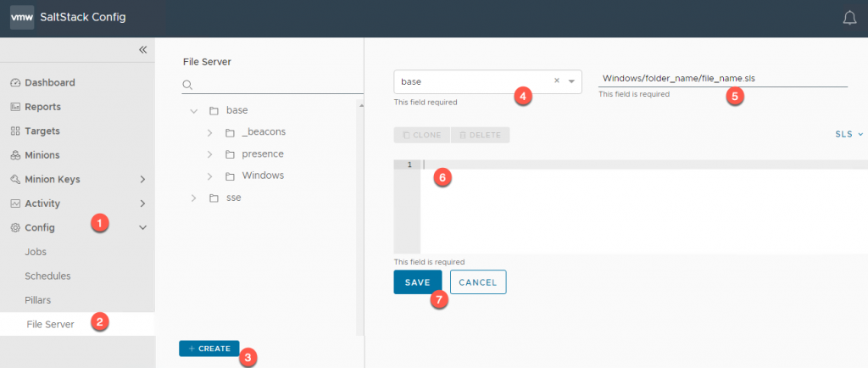The height and width of the screenshot is (368, 868).
Task: Click line number 1 in editor
Action: [x=409, y=164]
